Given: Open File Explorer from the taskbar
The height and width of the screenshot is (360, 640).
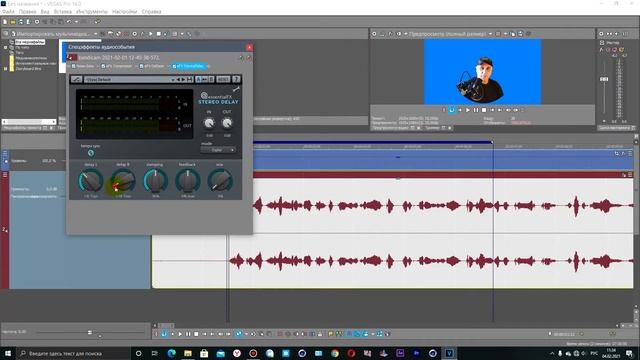Looking at the screenshot, I should (x=188, y=353).
